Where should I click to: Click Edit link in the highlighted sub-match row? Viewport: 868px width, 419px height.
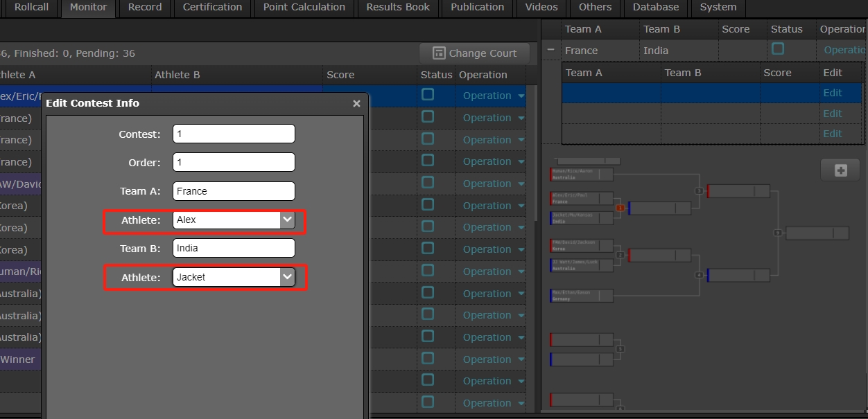tap(832, 93)
